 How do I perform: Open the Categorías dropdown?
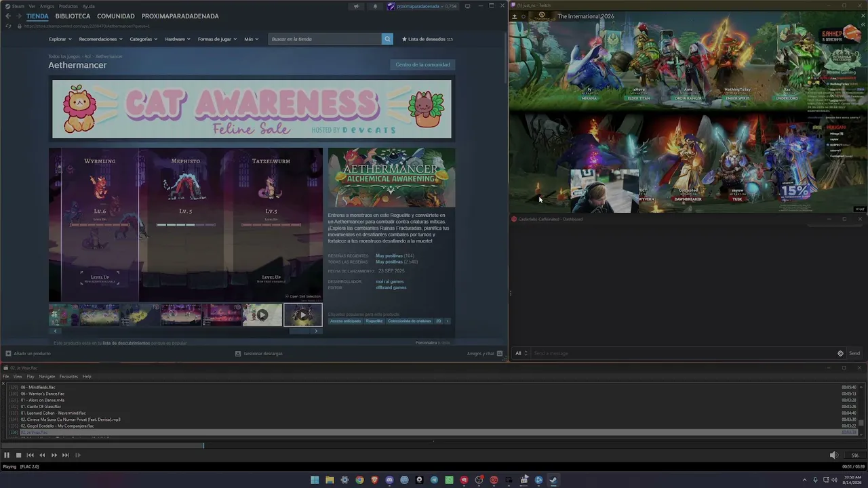coord(144,39)
